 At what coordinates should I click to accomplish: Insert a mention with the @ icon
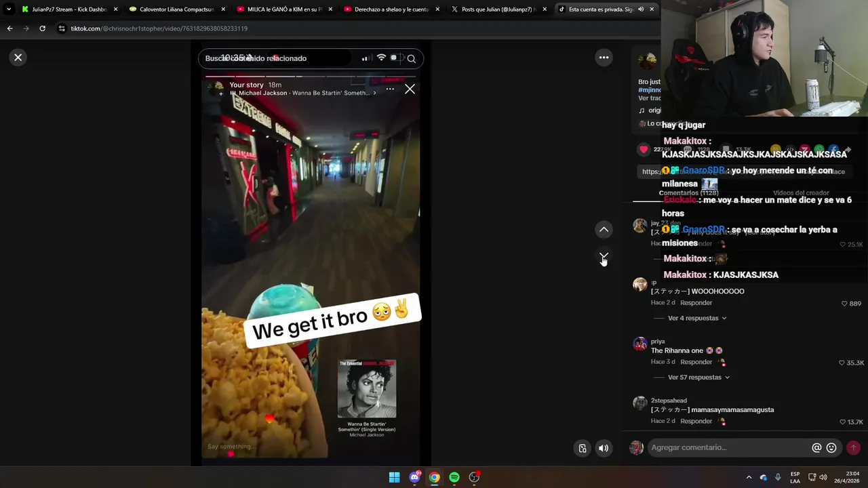[x=816, y=447]
